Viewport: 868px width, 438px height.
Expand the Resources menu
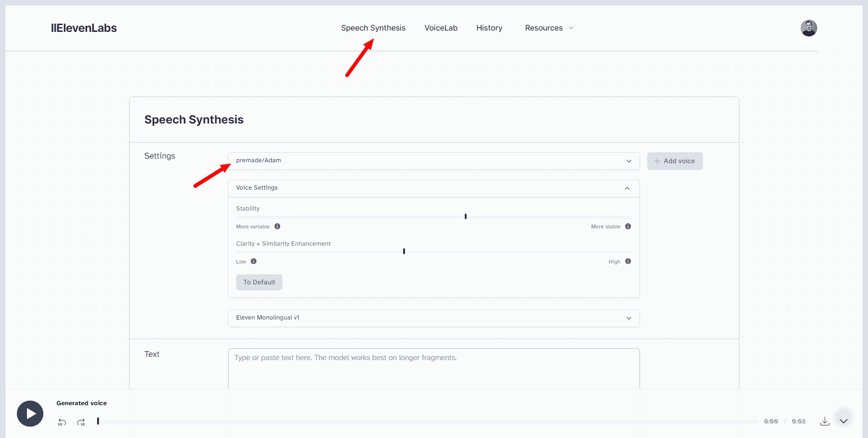pos(549,28)
